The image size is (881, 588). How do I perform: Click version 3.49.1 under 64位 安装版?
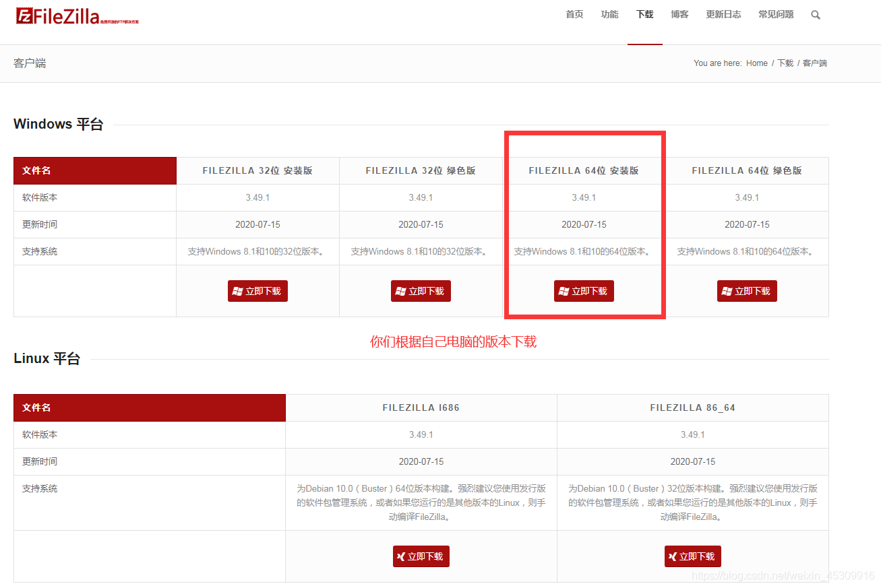(584, 197)
